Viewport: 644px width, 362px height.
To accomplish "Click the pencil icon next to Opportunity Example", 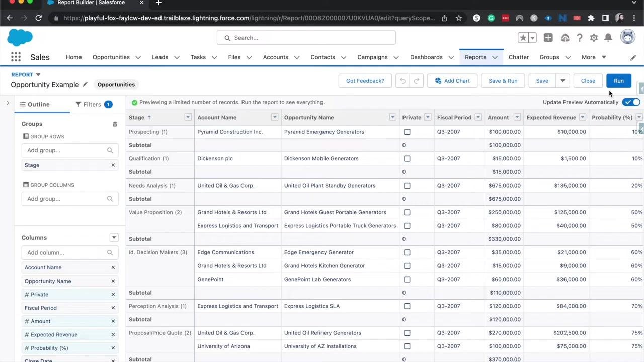I will pyautogui.click(x=85, y=84).
